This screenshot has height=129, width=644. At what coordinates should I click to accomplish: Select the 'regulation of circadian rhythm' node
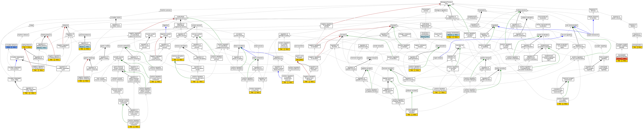[x=116, y=25]
